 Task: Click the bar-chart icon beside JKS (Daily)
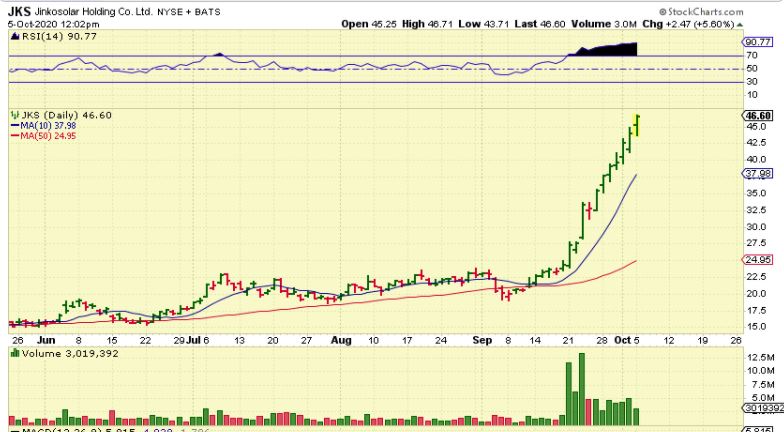15,116
